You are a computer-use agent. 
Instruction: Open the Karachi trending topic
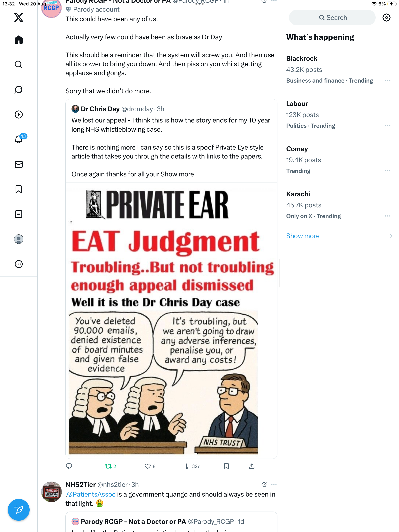pos(340,205)
